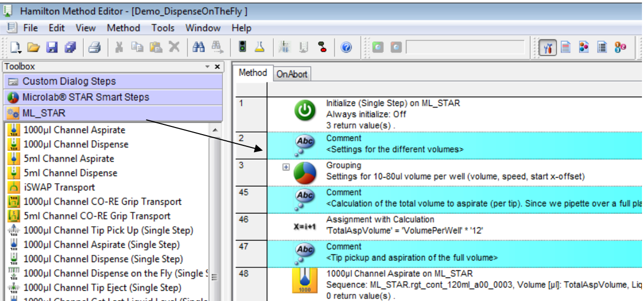Expand the Custom Dialog Steps group
Viewport: 644px width, 301px height.
coord(113,81)
